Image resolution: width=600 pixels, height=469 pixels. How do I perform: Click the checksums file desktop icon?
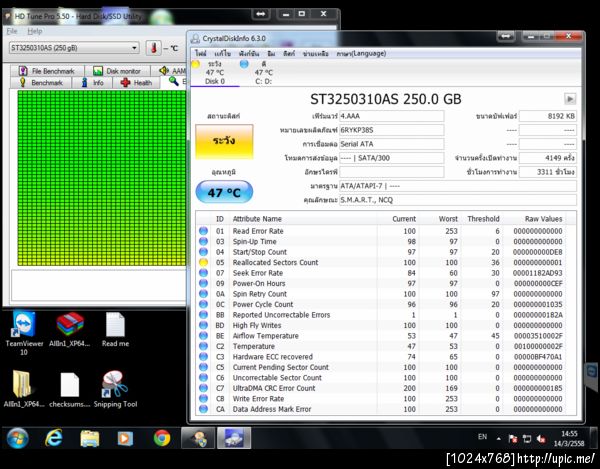(x=70, y=389)
